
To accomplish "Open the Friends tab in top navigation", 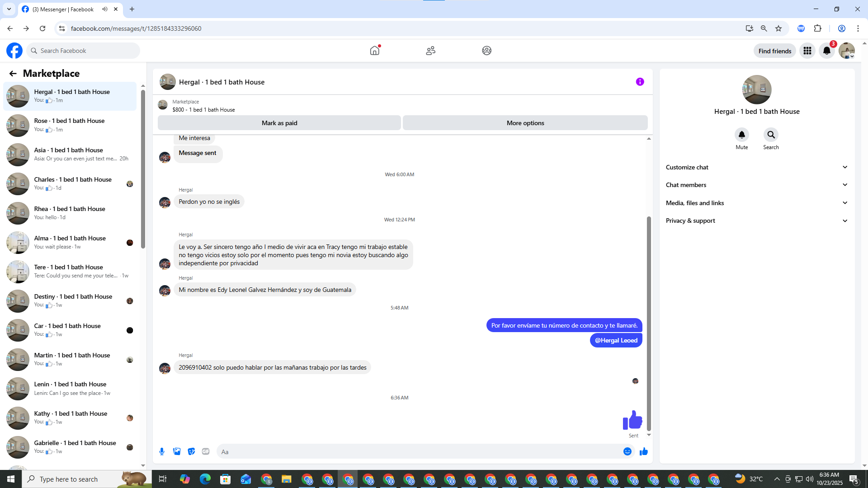I will [x=430, y=51].
